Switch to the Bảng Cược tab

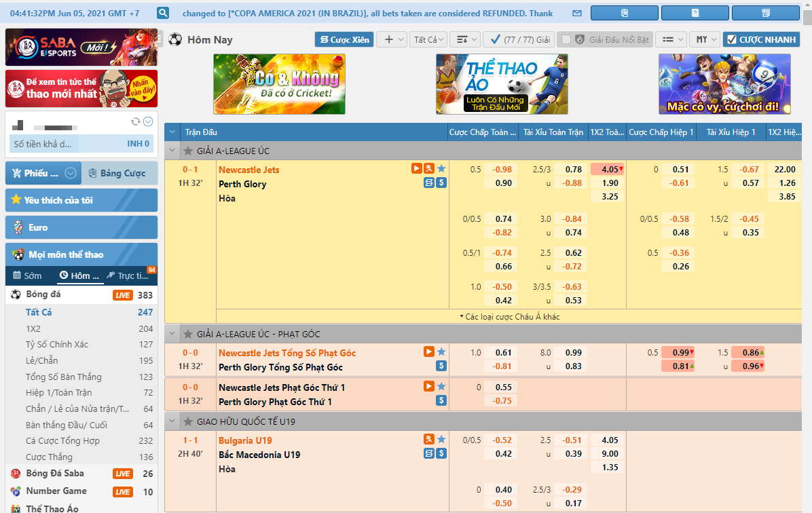click(119, 173)
